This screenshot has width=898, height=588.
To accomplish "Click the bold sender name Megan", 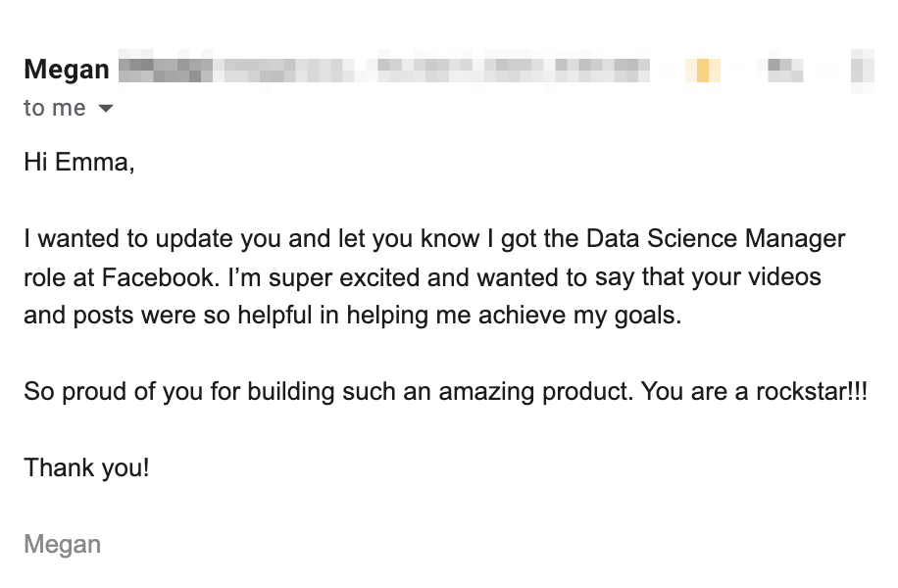I will pyautogui.click(x=67, y=71).
